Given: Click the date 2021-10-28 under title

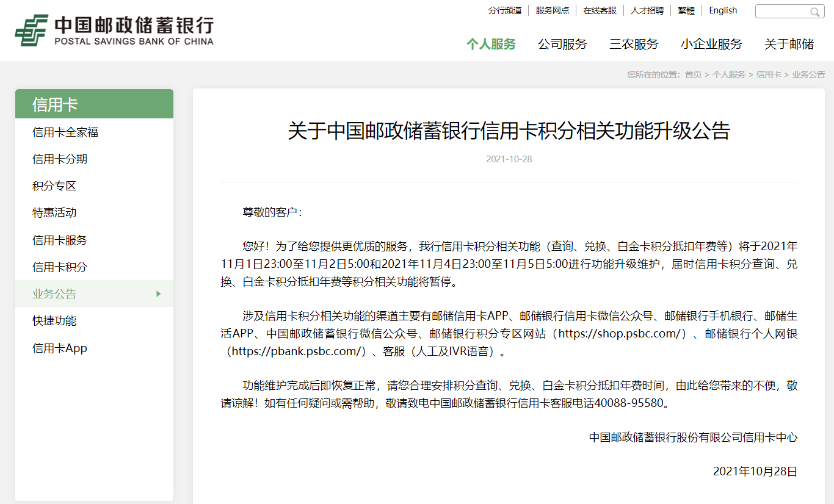Looking at the screenshot, I should 509,159.
